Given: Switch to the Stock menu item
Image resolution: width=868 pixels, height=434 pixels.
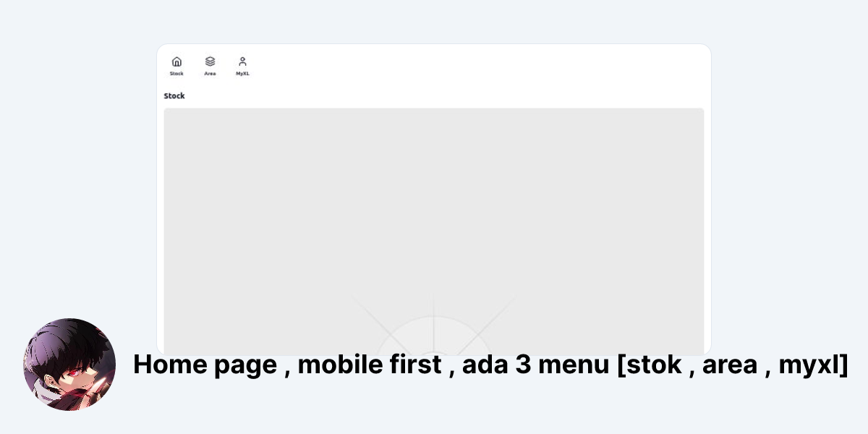Looking at the screenshot, I should pyautogui.click(x=176, y=66).
